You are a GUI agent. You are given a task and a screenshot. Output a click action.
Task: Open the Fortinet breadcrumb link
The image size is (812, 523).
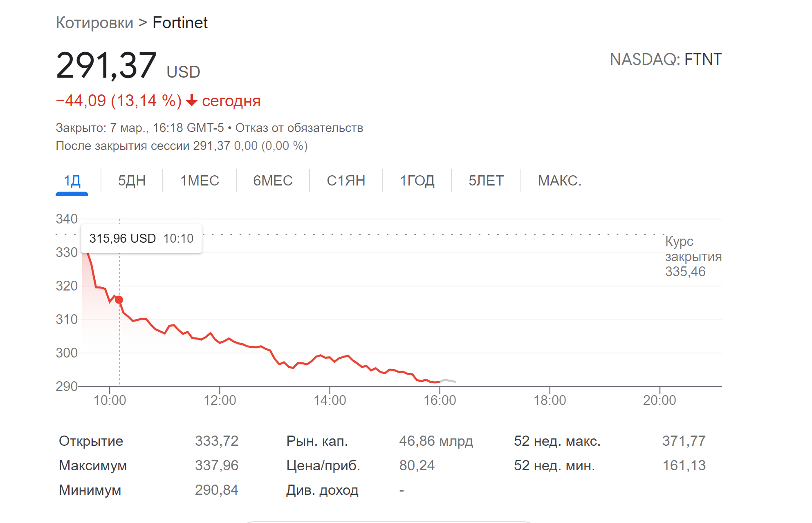click(x=180, y=22)
